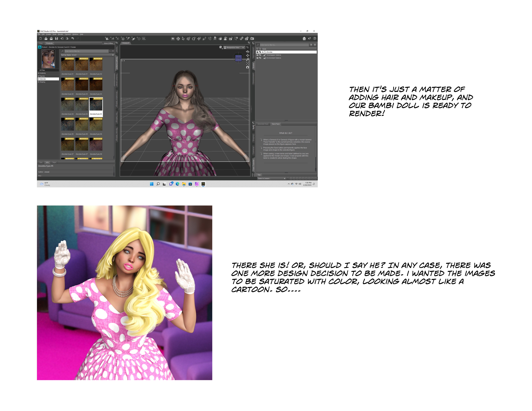Select the Scale tool
This screenshot has width=532, height=411.
click(204, 38)
